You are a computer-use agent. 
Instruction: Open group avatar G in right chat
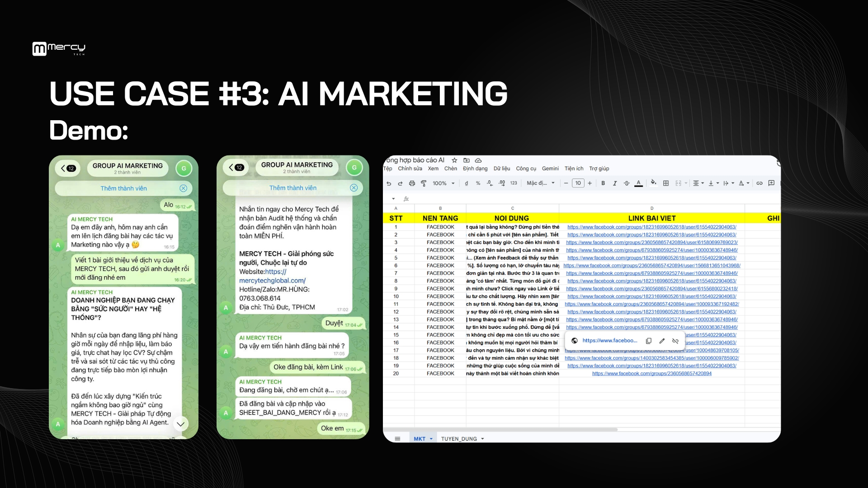tap(354, 168)
